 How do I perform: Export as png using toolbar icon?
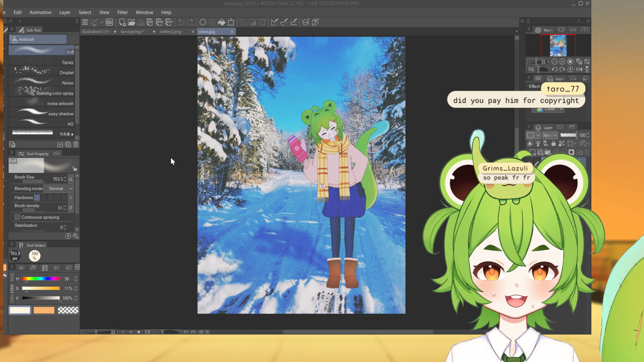pos(160,22)
